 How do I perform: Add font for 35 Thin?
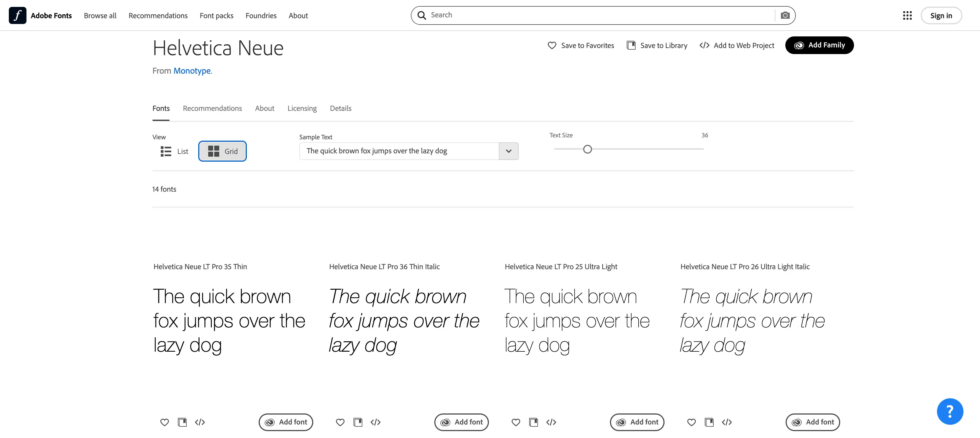pos(286,422)
